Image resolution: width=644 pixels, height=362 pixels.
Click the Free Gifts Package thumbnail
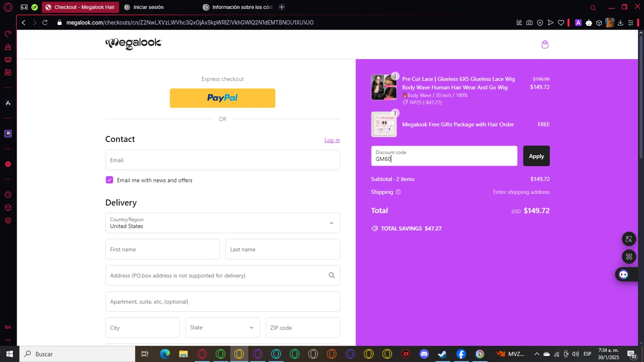click(384, 124)
